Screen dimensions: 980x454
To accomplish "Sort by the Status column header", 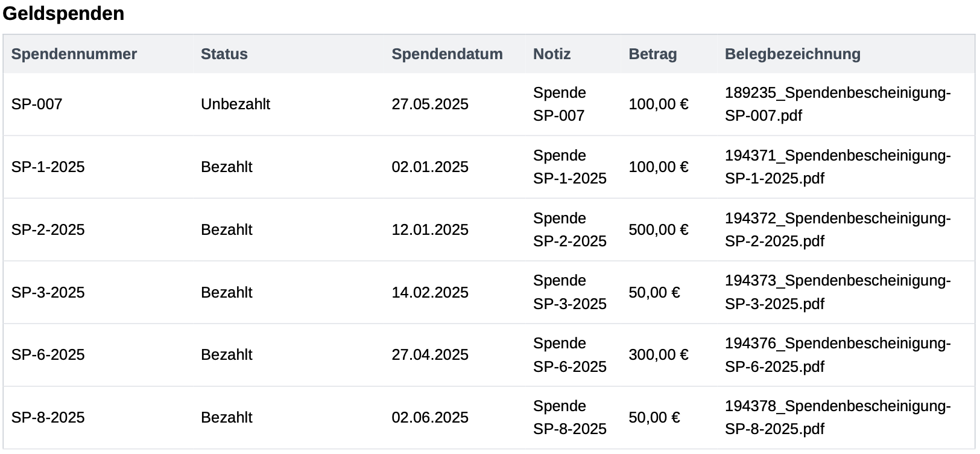I will (224, 54).
